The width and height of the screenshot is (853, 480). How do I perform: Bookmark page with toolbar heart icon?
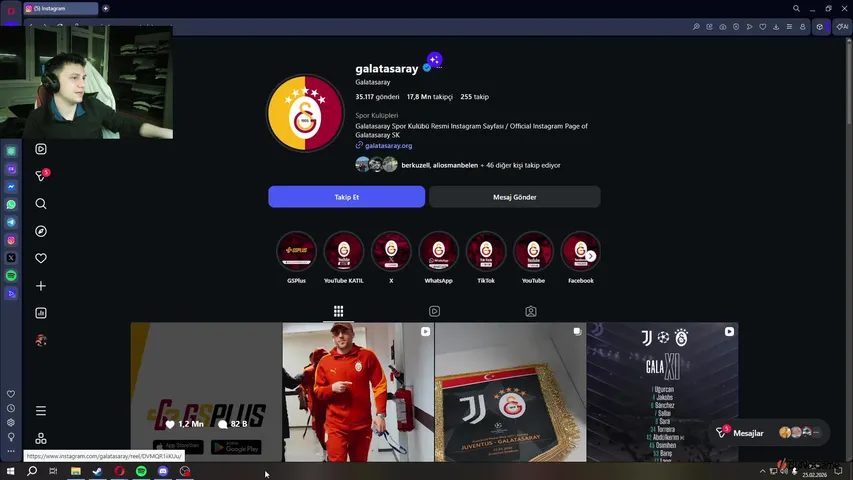tap(763, 27)
